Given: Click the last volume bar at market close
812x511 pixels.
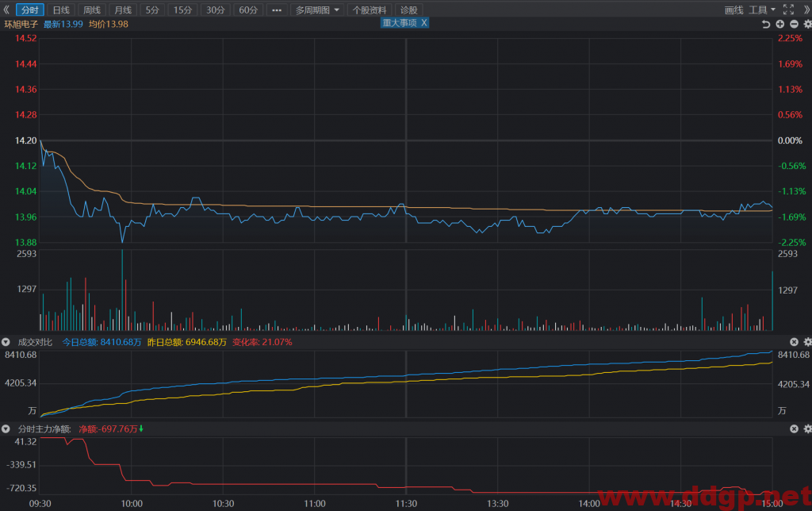Looking at the screenshot, I should click(x=772, y=301).
